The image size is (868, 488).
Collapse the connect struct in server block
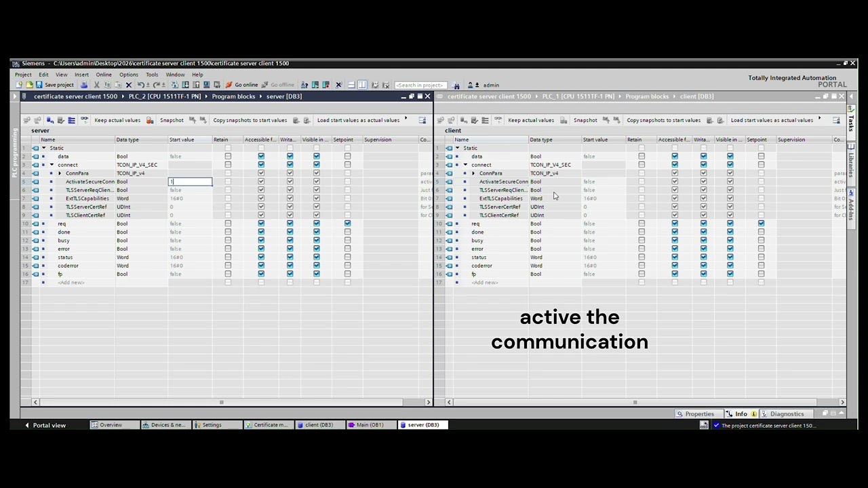52,165
